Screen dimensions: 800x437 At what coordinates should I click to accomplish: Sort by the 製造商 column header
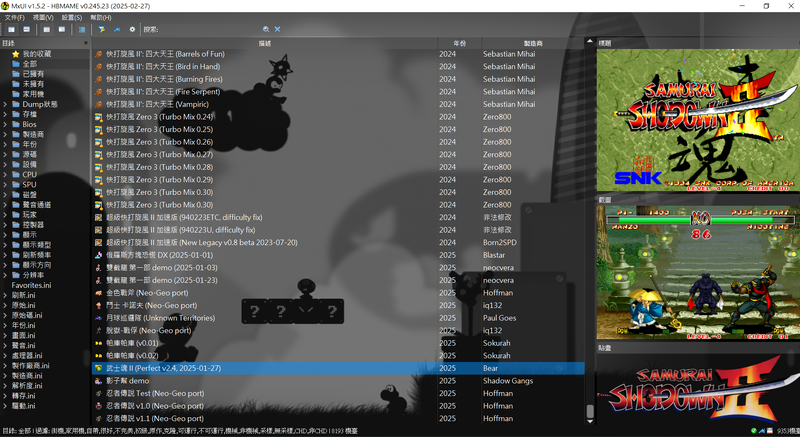(x=533, y=43)
